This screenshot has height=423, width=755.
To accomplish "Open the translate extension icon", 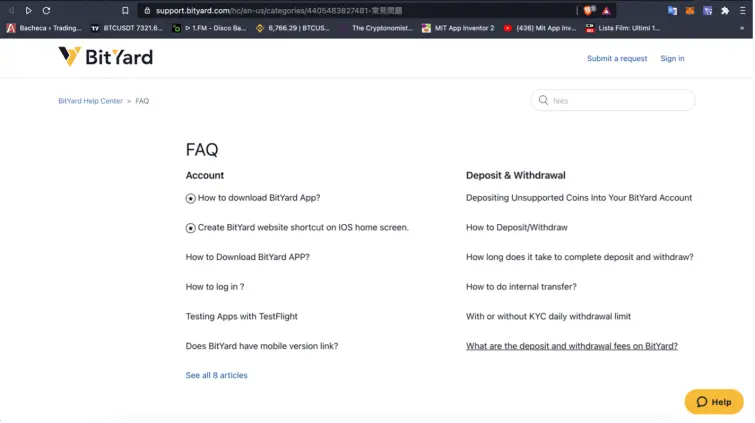I will click(x=672, y=11).
